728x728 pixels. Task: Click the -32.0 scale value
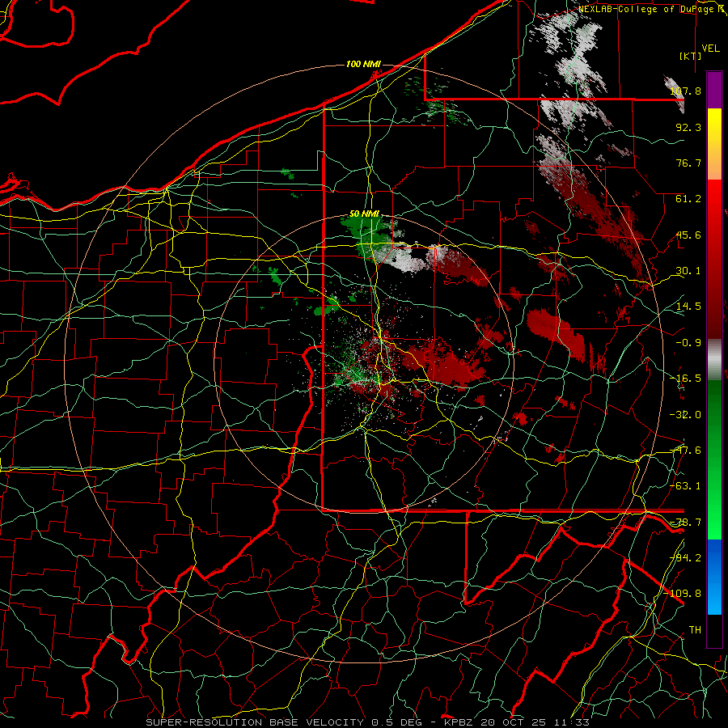pos(686,415)
